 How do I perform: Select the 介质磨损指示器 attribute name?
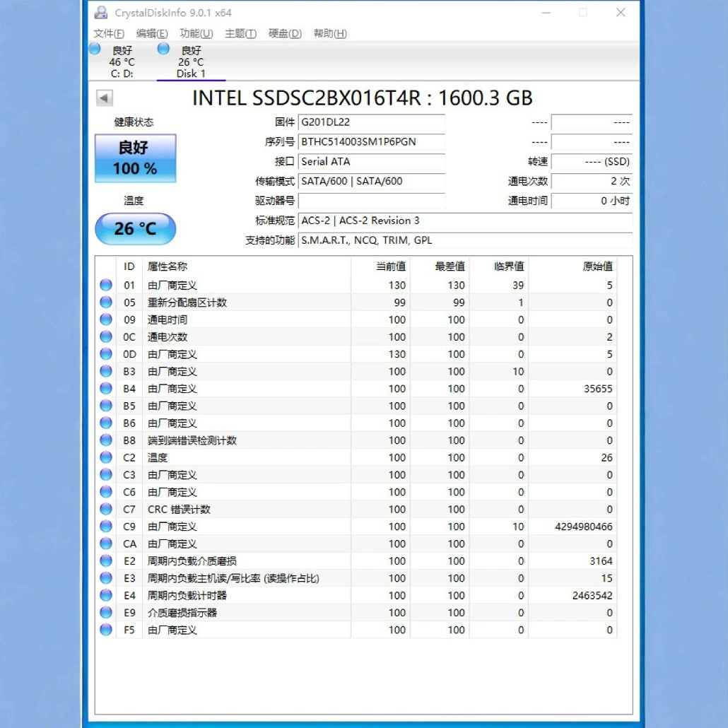pos(182,612)
